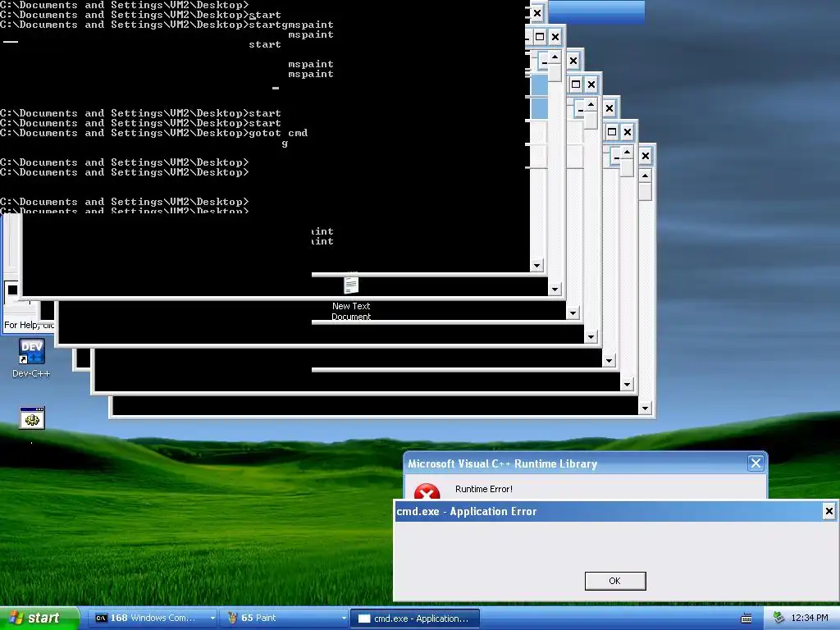Close the Microsoft Visual C++ Runtime Library dialog

pos(756,463)
